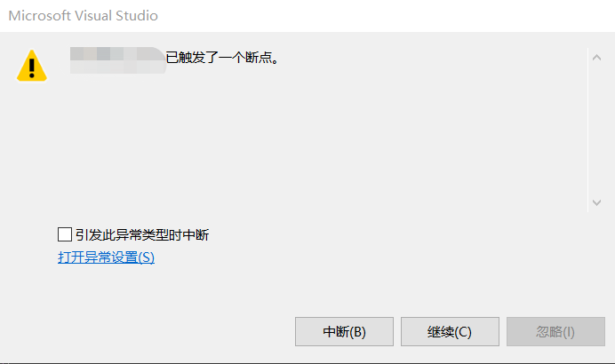Click the 已触发了一个断点 message text
The height and width of the screenshot is (364, 615).
222,58
